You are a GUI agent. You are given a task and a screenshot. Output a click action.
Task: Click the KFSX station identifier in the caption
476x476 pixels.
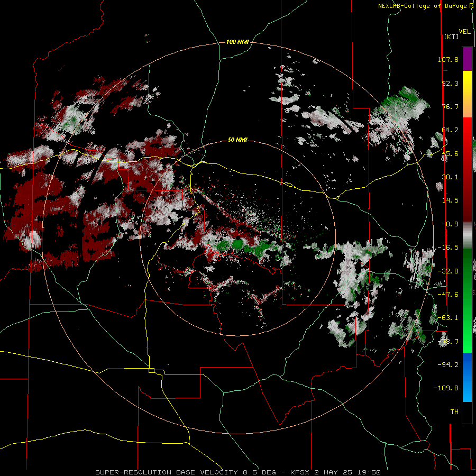300,472
